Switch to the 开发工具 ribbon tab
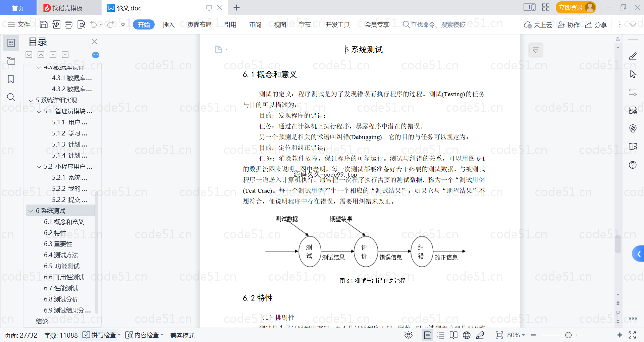644x342 pixels. [337, 24]
